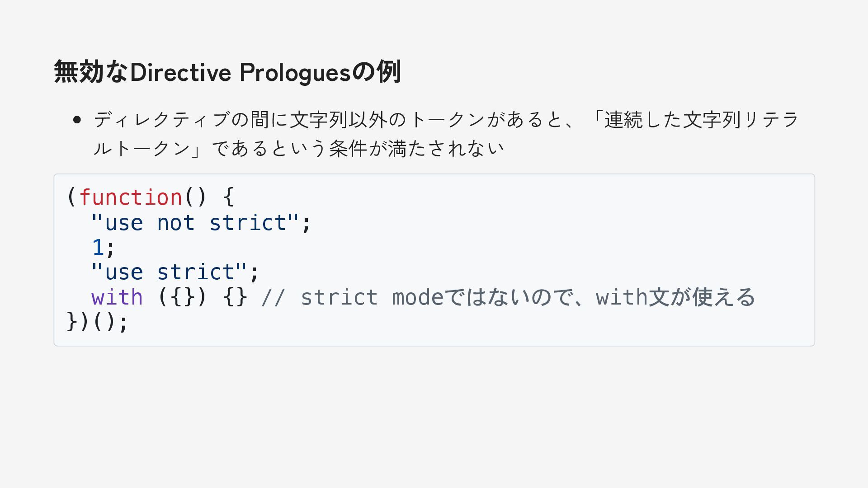
Task: Click the bullet point dot marker
Action: point(77,120)
